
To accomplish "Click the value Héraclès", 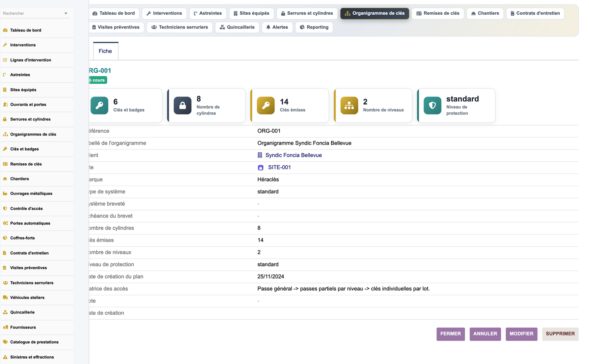I will point(268,180).
